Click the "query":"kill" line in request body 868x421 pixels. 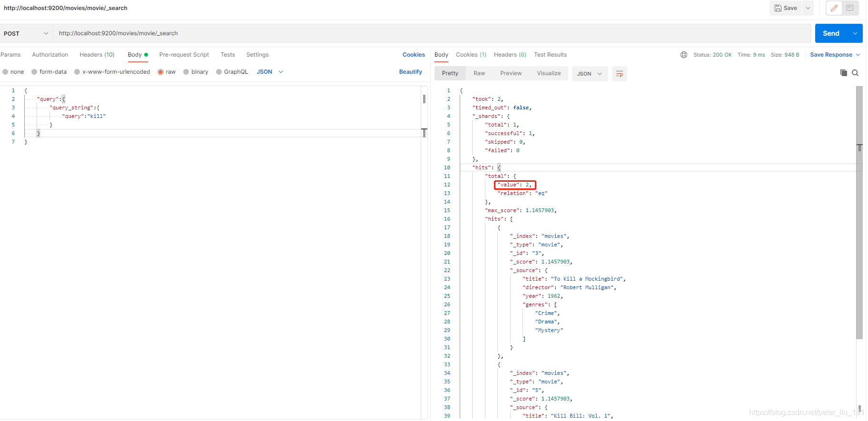(84, 116)
